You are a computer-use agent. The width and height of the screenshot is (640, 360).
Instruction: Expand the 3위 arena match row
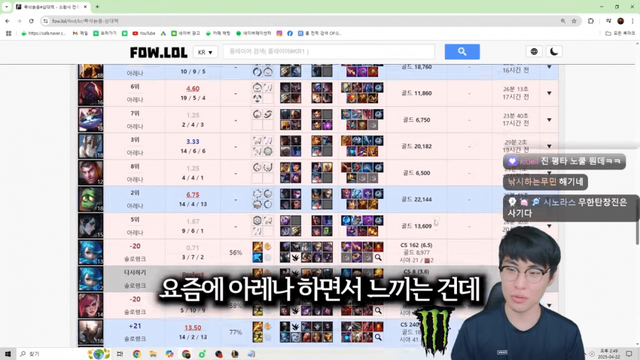(549, 146)
